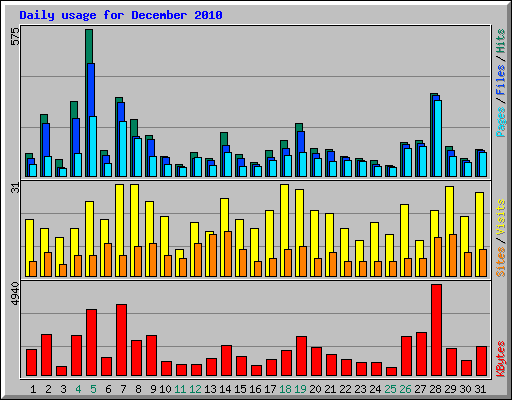Select the red KBytes bar for day 5
Image resolution: width=512 pixels, height=400 pixels.
[x=91, y=343]
